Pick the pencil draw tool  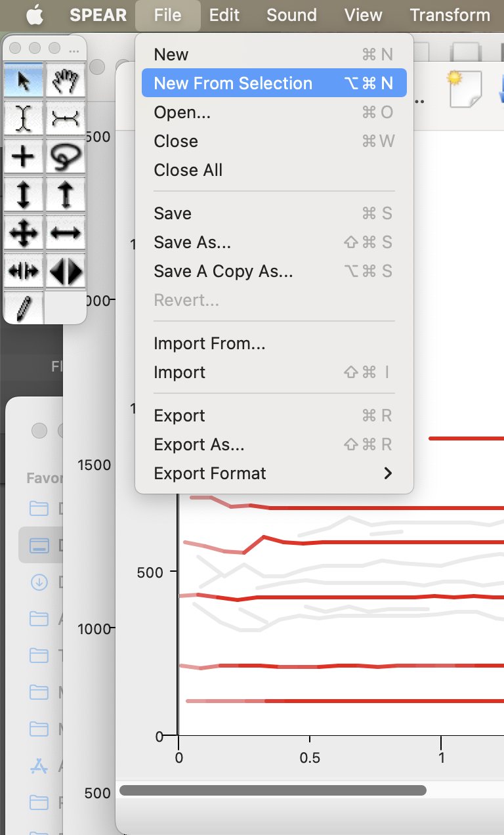pyautogui.click(x=24, y=307)
